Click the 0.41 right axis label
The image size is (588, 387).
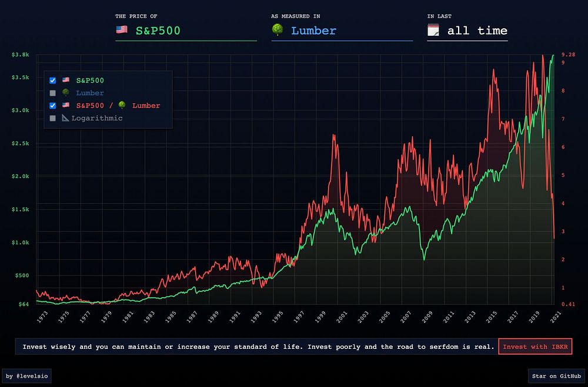568,304
